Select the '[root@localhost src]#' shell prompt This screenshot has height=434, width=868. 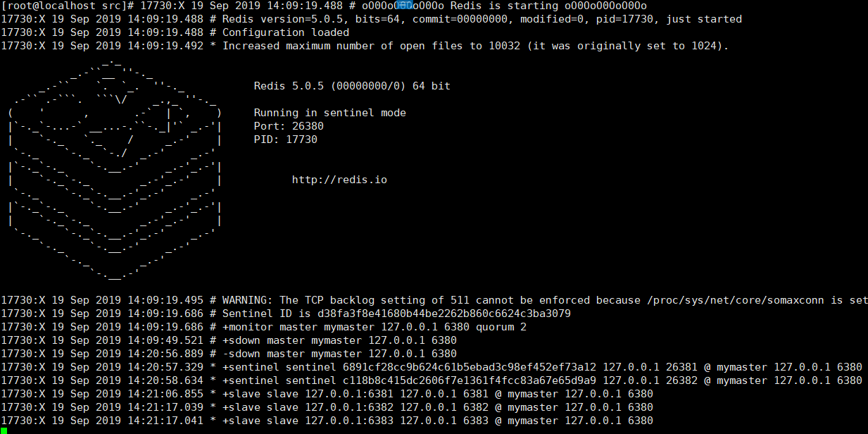(67, 6)
